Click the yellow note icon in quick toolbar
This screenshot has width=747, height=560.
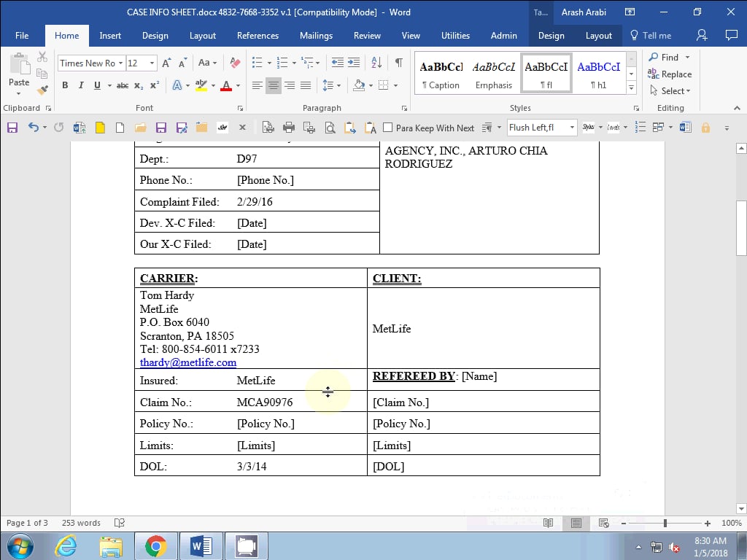[100, 128]
